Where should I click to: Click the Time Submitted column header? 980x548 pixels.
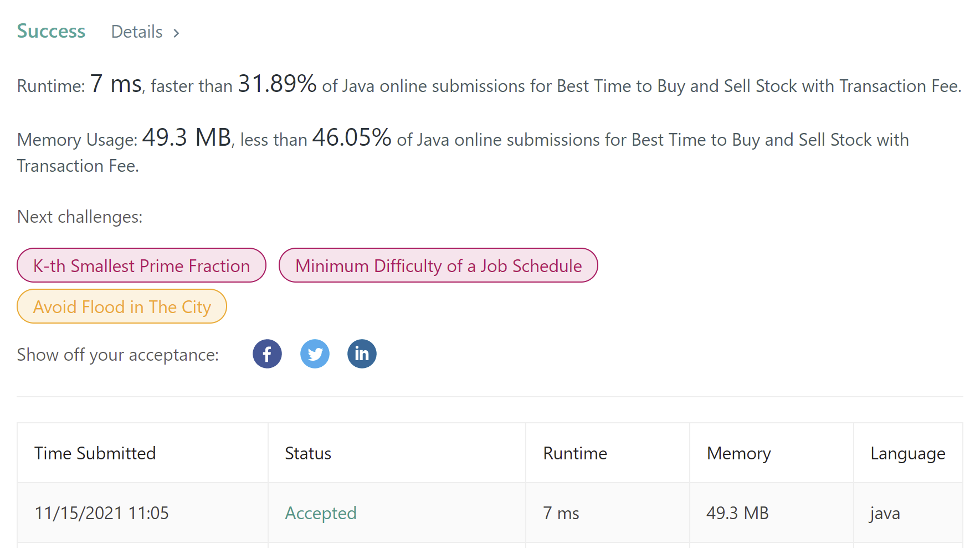click(95, 453)
